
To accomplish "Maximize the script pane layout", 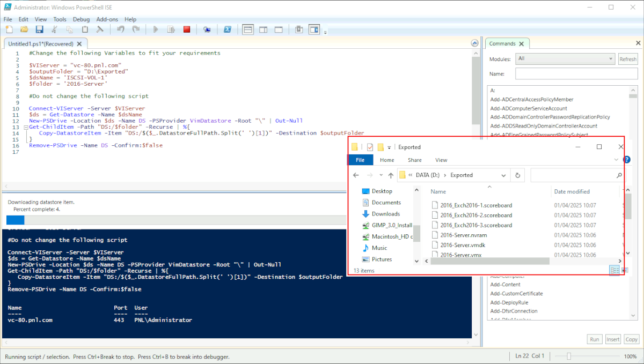I will 278,29.
